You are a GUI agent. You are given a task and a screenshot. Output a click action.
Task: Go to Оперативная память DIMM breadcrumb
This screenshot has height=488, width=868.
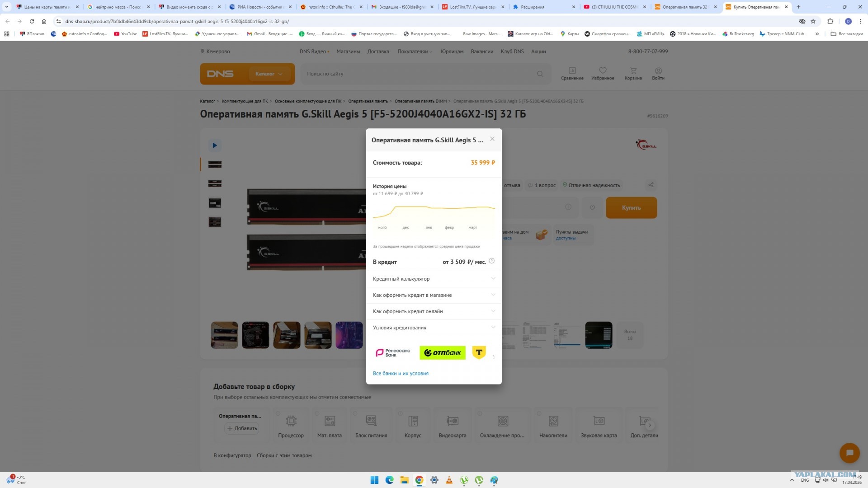(x=420, y=101)
